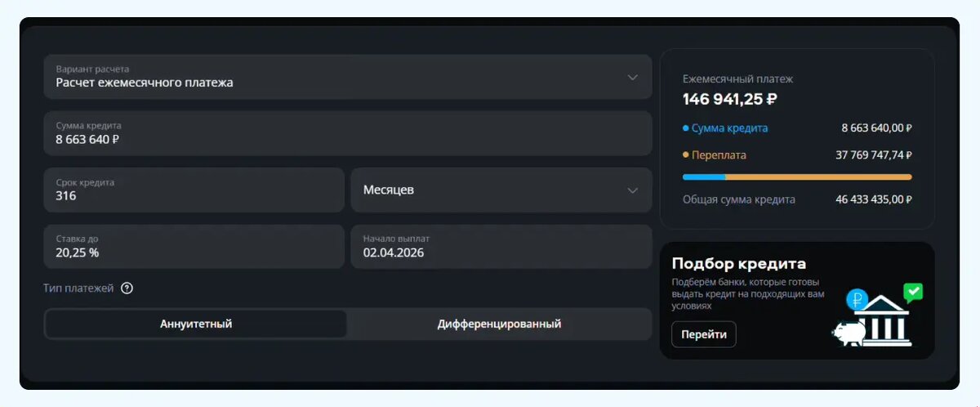
Task: Click the Общая сумма кредита label
Action: click(x=739, y=199)
